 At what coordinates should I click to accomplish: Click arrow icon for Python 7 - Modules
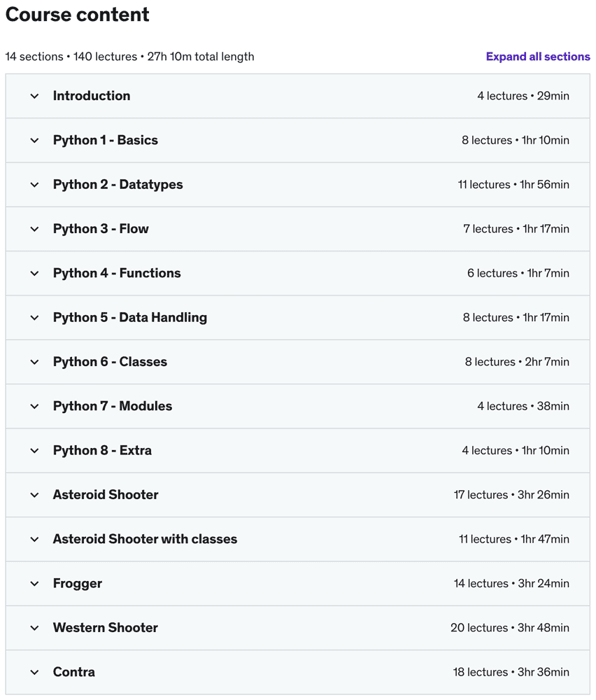coord(34,406)
